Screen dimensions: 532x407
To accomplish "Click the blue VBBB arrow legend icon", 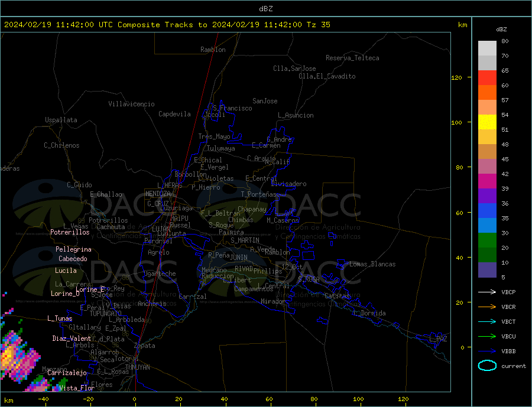I will coord(487,351).
